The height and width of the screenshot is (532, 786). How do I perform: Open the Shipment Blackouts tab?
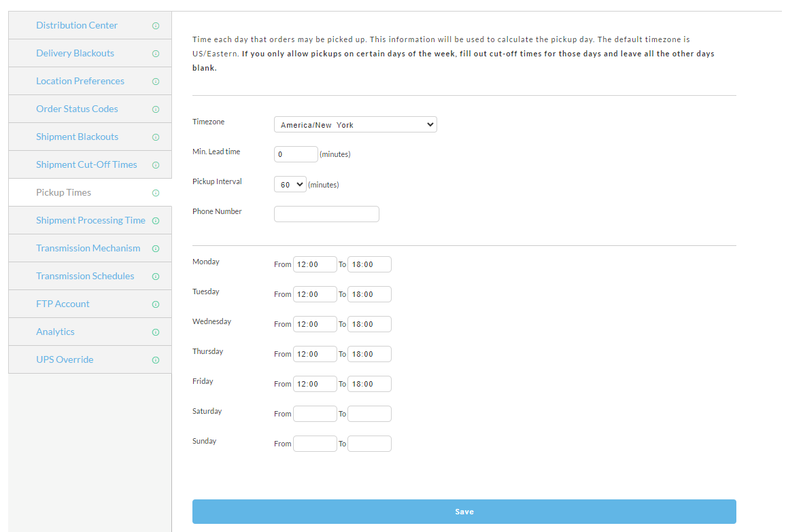(78, 137)
